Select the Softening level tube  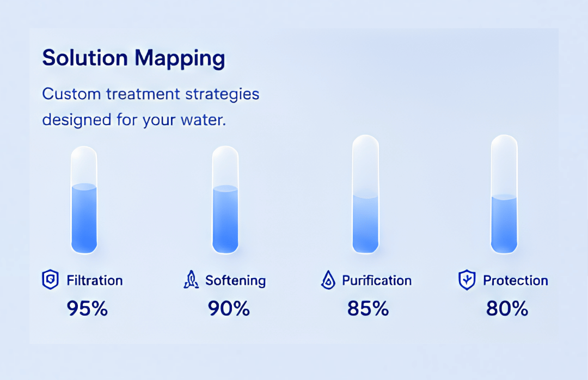(225, 200)
